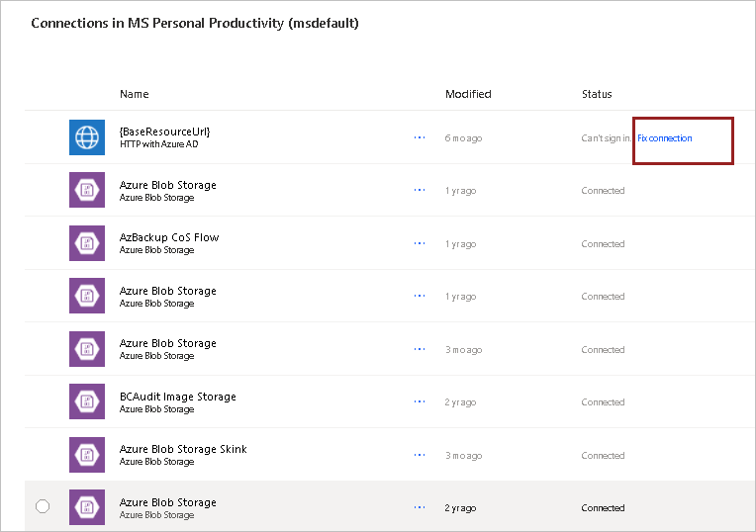Click Connected status of AzBackup CoS Flow

[x=603, y=244]
